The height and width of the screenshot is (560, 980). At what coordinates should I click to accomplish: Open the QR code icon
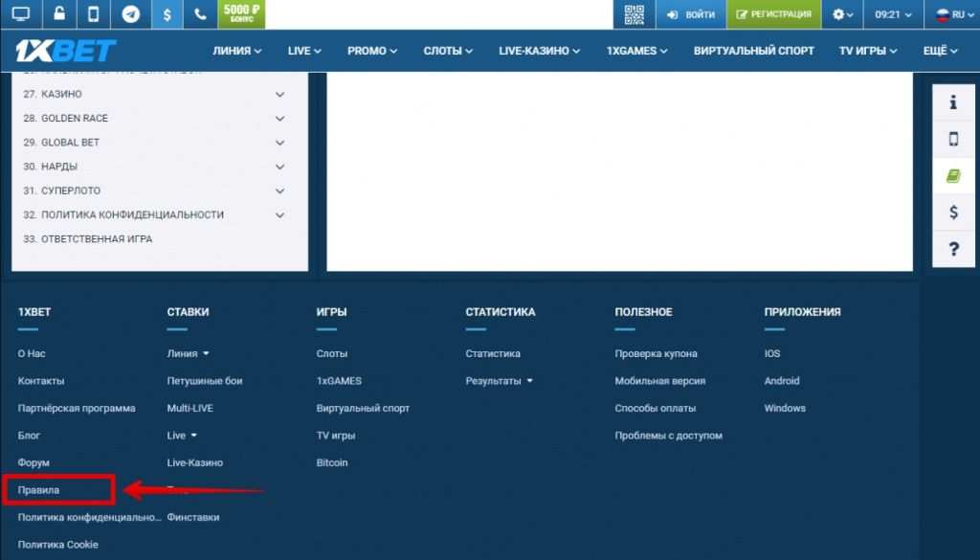(x=634, y=14)
